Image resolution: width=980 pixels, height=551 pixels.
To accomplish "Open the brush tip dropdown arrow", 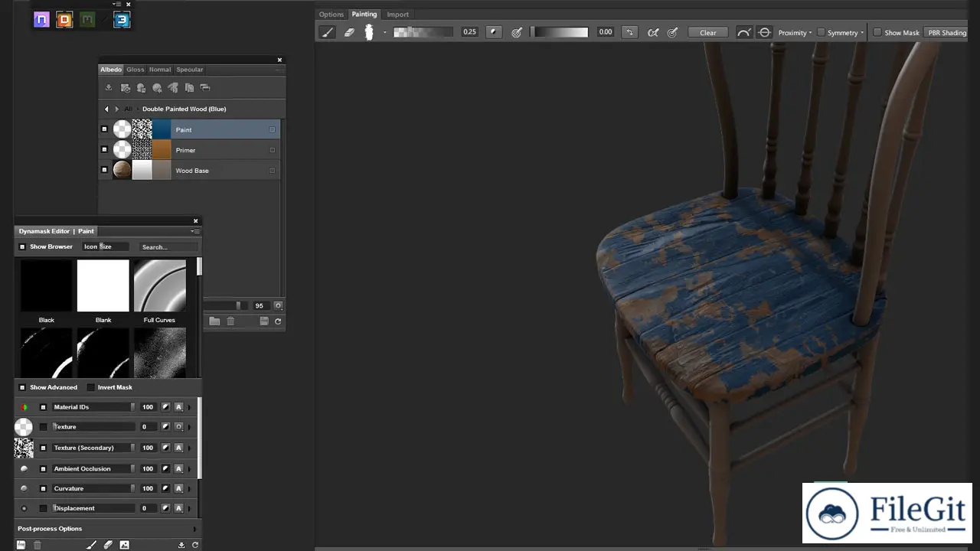I will point(384,32).
